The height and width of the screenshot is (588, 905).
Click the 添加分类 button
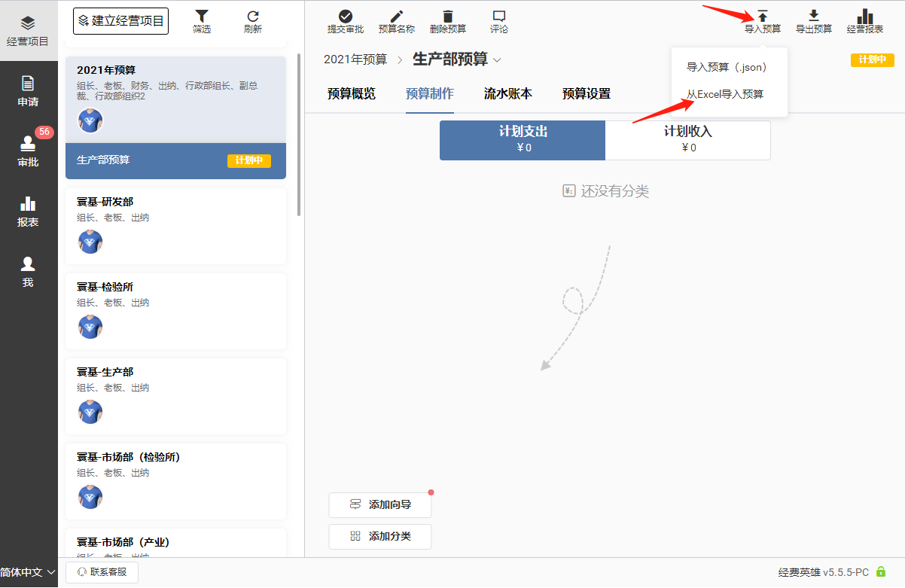tap(380, 536)
